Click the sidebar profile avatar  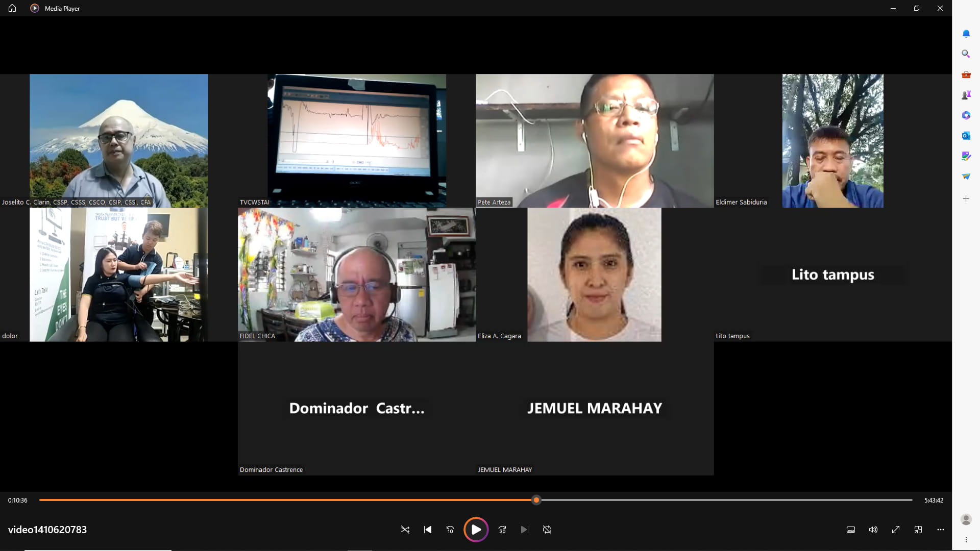coord(966,519)
